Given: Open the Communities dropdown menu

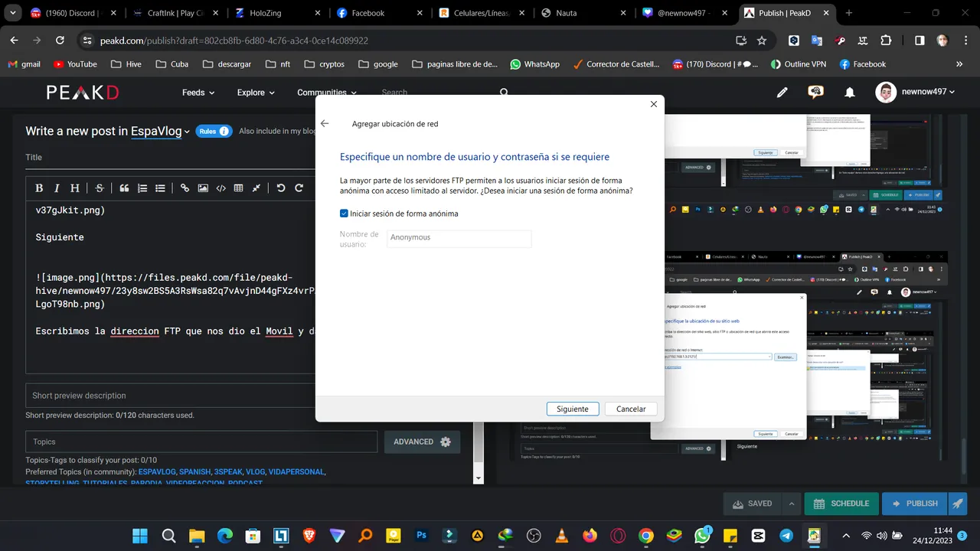Looking at the screenshot, I should [x=327, y=93].
